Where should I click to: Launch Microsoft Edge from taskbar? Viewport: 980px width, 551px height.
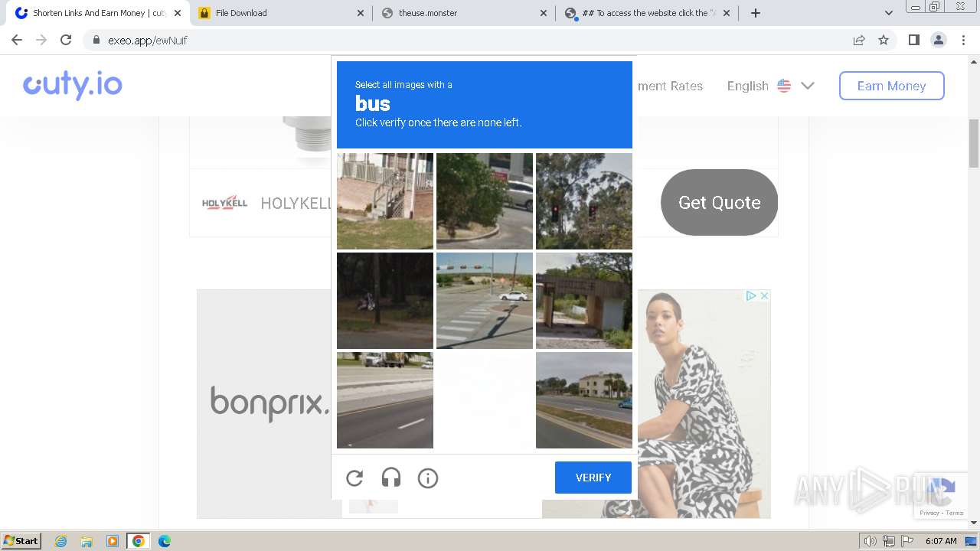coord(164,541)
